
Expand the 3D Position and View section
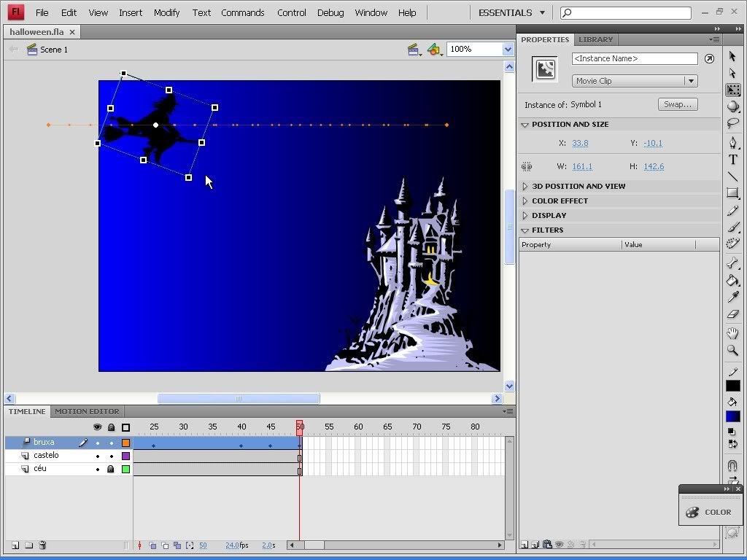pyautogui.click(x=578, y=186)
